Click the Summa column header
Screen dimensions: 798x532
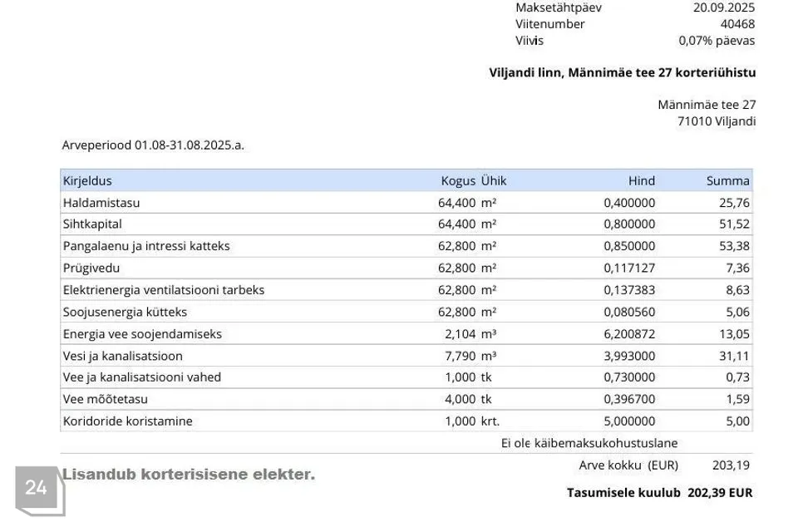click(x=727, y=180)
